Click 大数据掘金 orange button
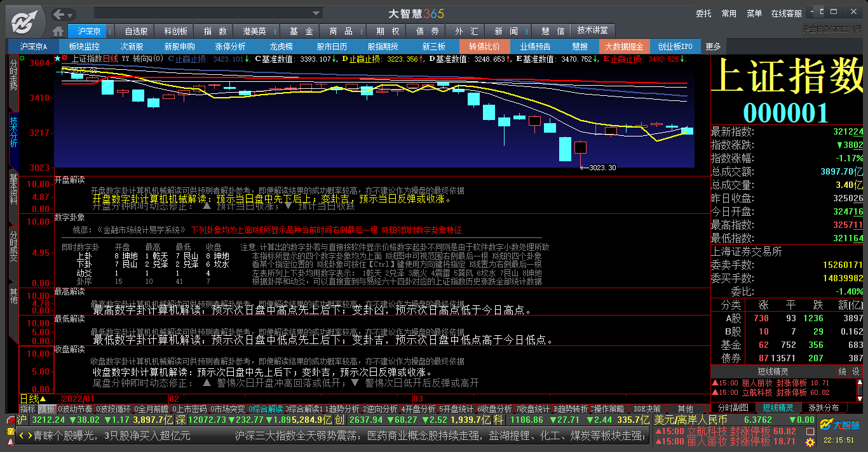Image resolution: width=868 pixels, height=452 pixels. point(624,46)
